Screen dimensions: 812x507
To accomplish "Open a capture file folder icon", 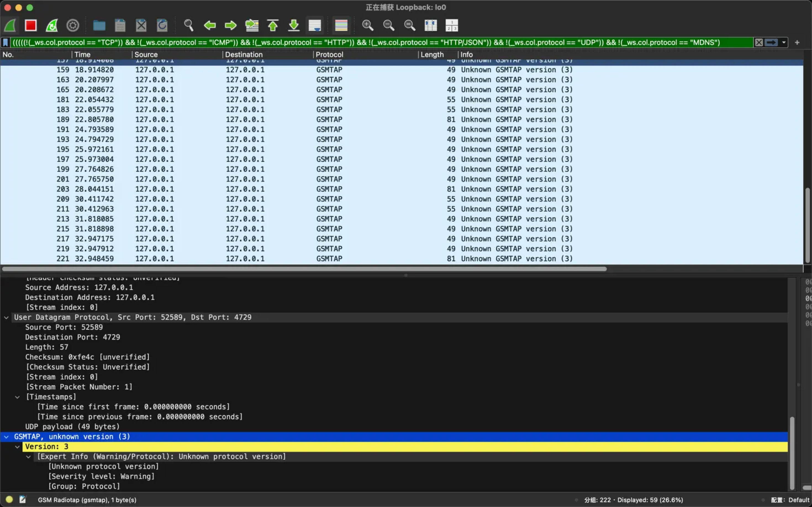I will point(99,25).
